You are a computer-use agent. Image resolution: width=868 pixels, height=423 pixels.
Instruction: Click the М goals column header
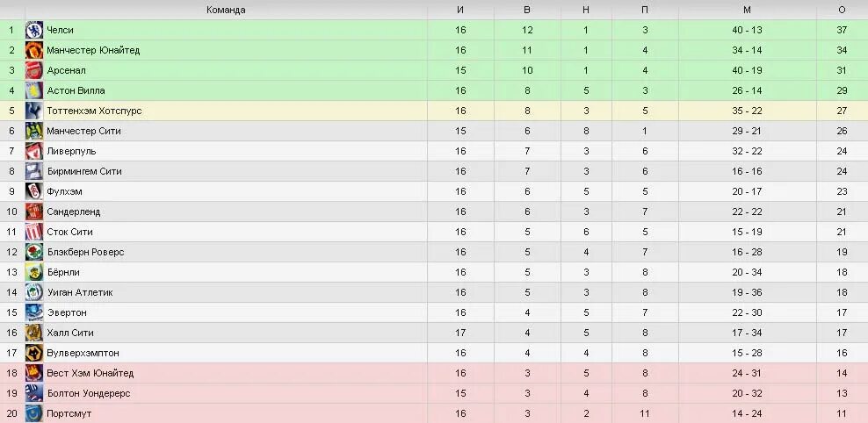tap(747, 10)
